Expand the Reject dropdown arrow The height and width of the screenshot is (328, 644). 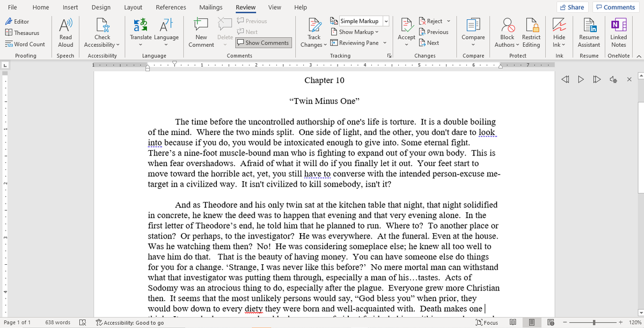[x=448, y=21]
